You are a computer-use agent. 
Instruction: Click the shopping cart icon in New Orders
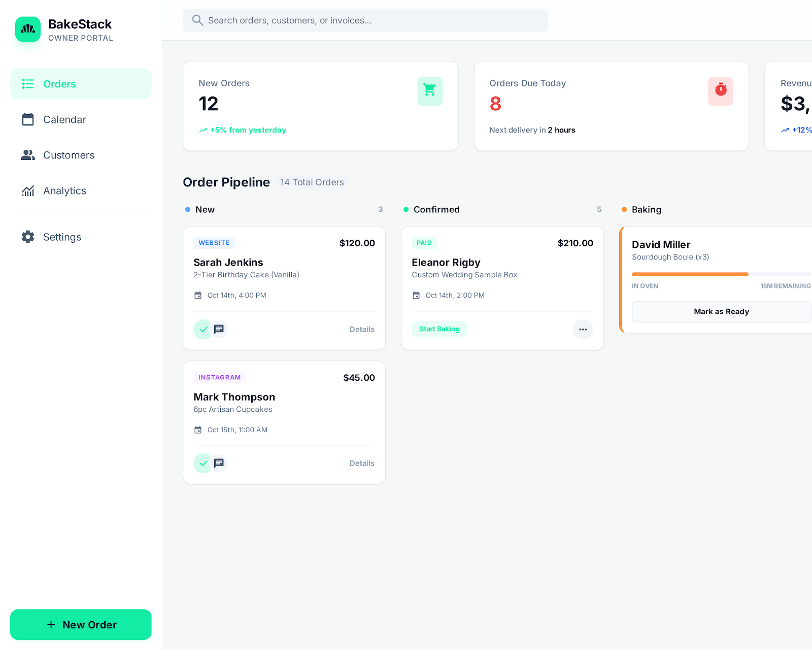pyautogui.click(x=430, y=91)
